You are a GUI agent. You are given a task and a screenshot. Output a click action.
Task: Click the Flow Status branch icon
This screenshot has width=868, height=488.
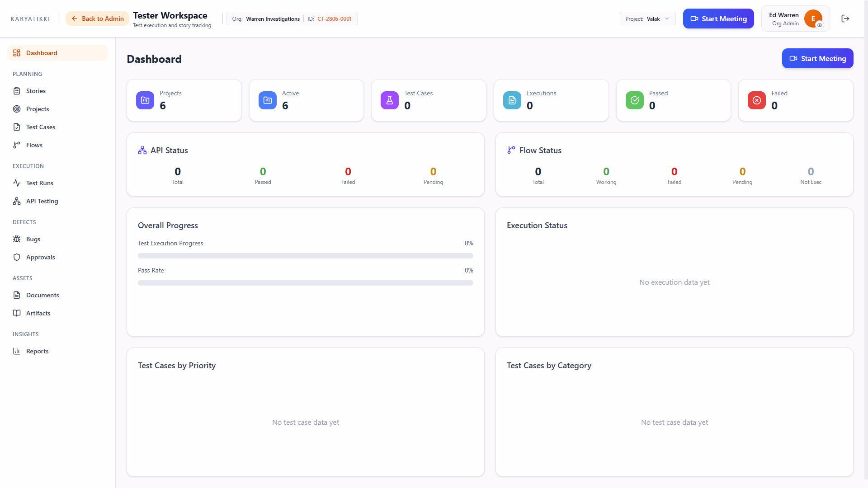click(511, 150)
